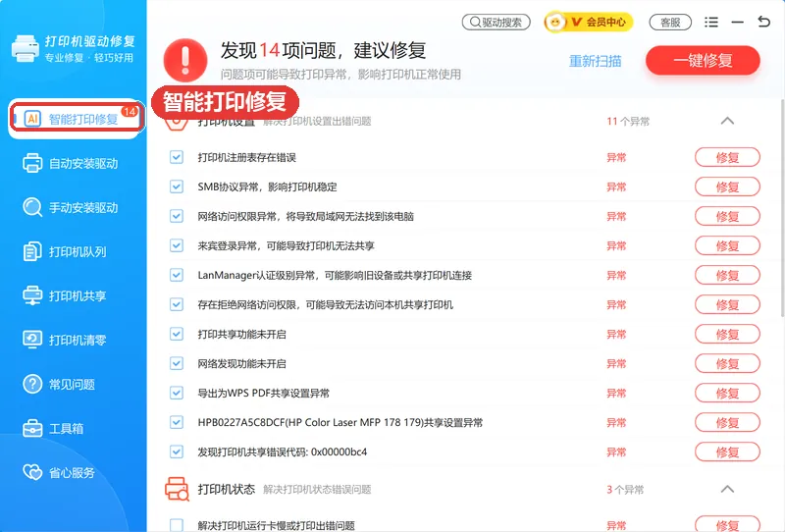This screenshot has height=532, width=785.
Task: Click 修复 for SMB协议异常
Action: 727,186
